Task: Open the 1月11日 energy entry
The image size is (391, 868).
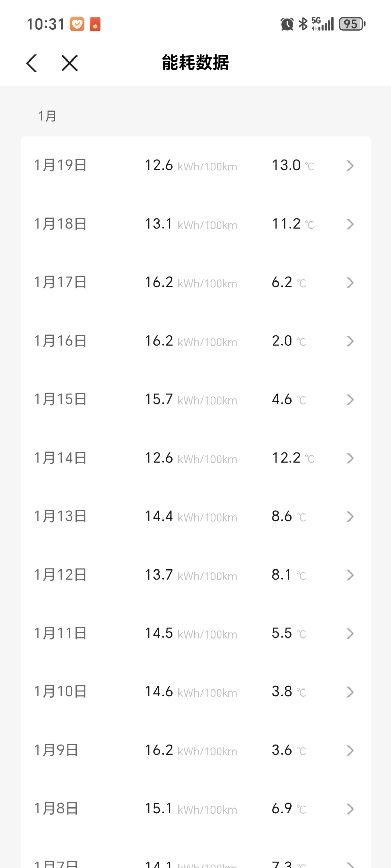Action: [x=195, y=633]
